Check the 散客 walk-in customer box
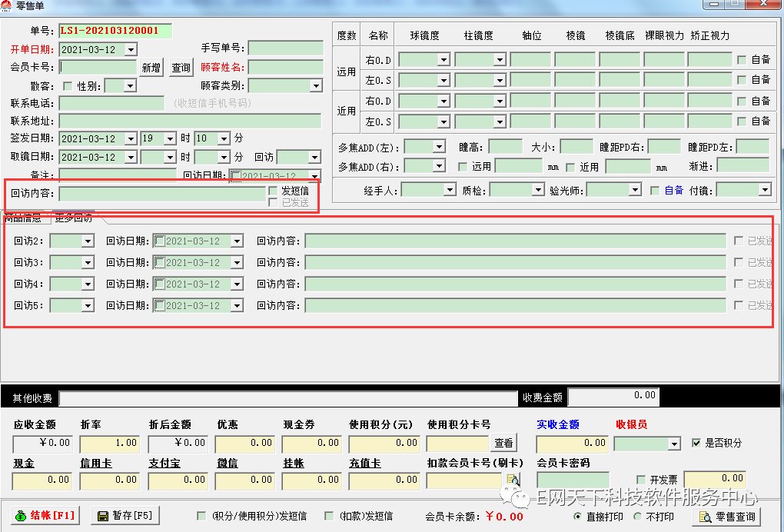This screenshot has height=532, width=784. pyautogui.click(x=67, y=86)
